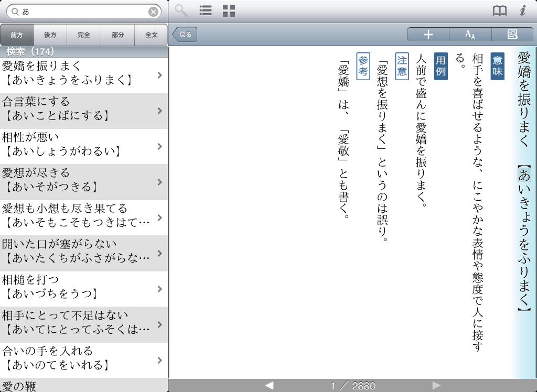Switch to 部分 partial match tab
This screenshot has width=537, height=392.
118,35
